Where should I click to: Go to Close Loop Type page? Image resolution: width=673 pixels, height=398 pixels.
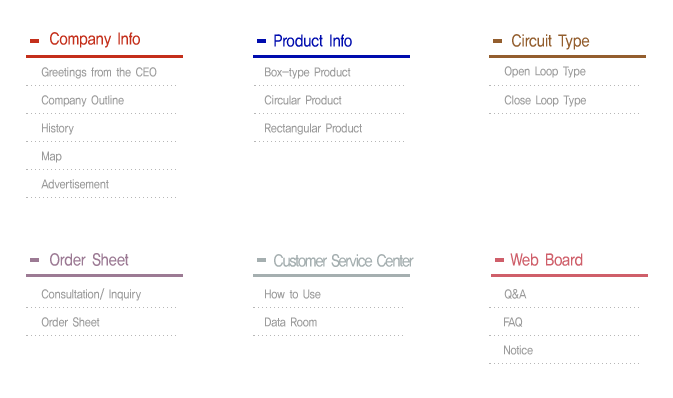pyautogui.click(x=545, y=100)
